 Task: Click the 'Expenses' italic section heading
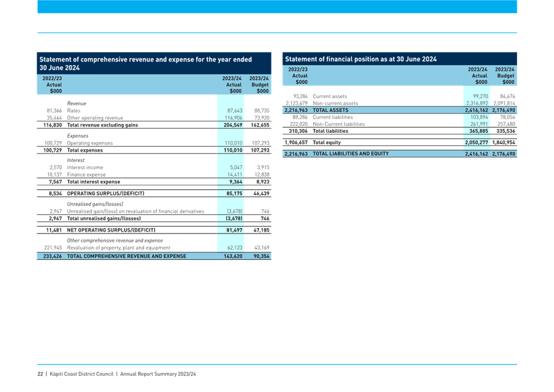[x=78, y=136]
